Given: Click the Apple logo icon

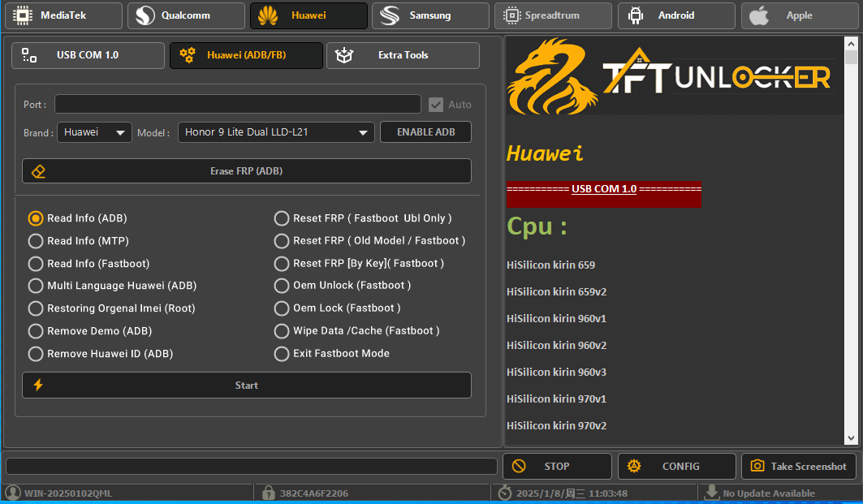Looking at the screenshot, I should pyautogui.click(x=759, y=15).
